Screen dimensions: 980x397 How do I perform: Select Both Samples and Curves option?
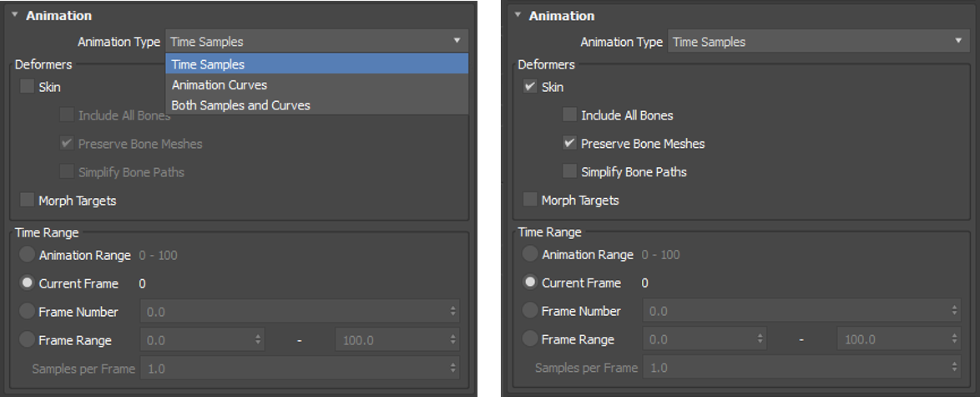tap(240, 106)
